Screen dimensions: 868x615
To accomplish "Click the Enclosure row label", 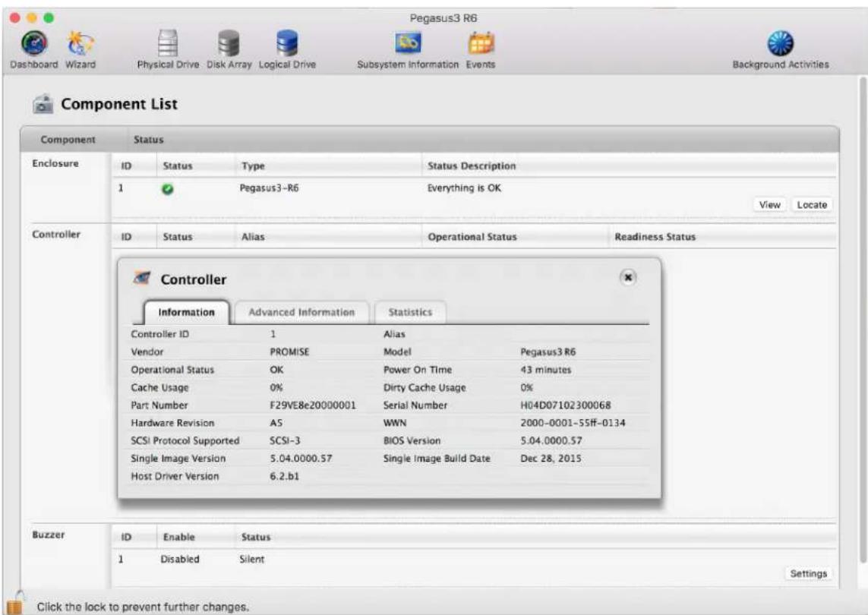I will point(55,163).
